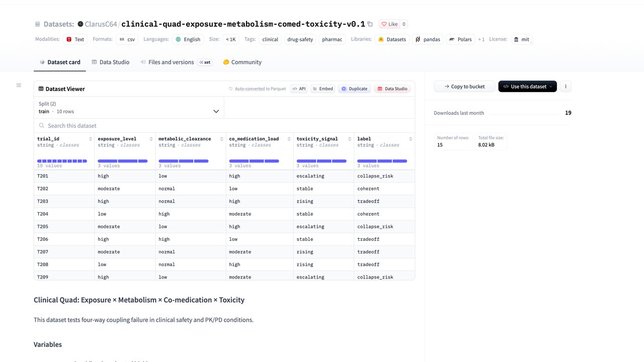This screenshot has height=362, width=644.
Task: Click the Datasets library tag
Action: pyautogui.click(x=392, y=39)
